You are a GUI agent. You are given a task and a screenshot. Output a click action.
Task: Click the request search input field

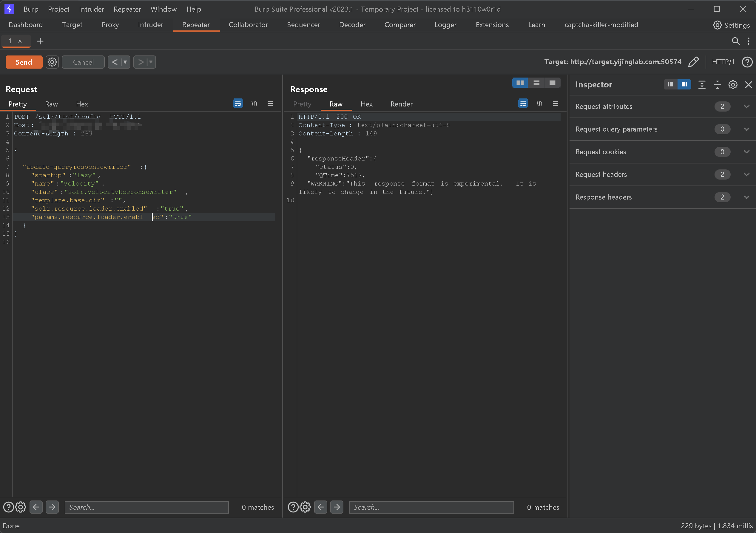tap(146, 507)
